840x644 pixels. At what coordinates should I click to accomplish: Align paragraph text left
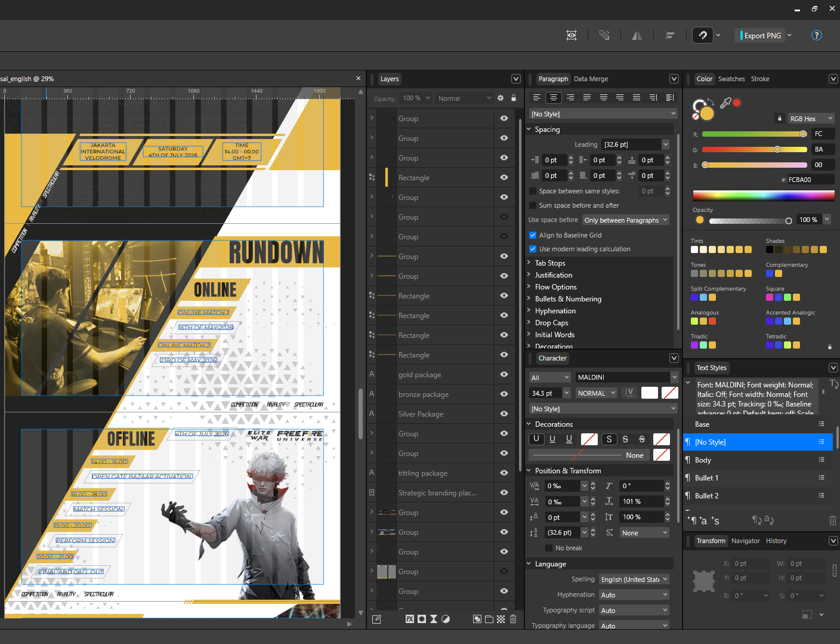click(x=537, y=97)
